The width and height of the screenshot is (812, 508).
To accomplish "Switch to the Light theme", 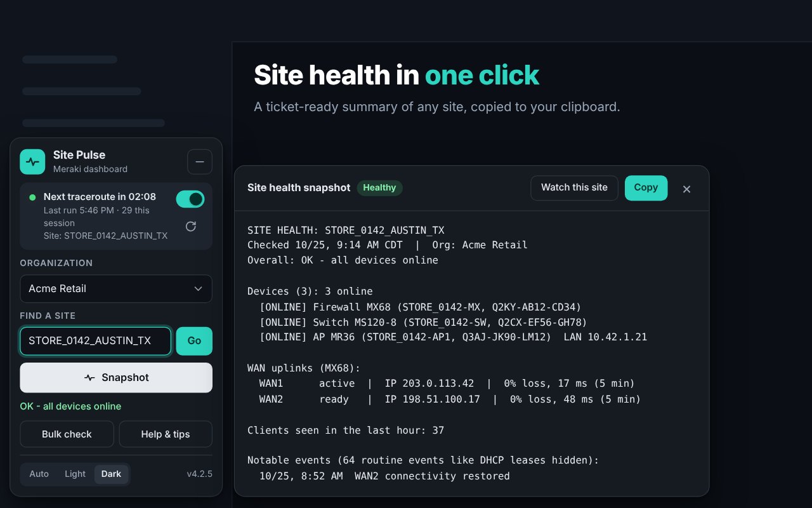I will [x=75, y=474].
